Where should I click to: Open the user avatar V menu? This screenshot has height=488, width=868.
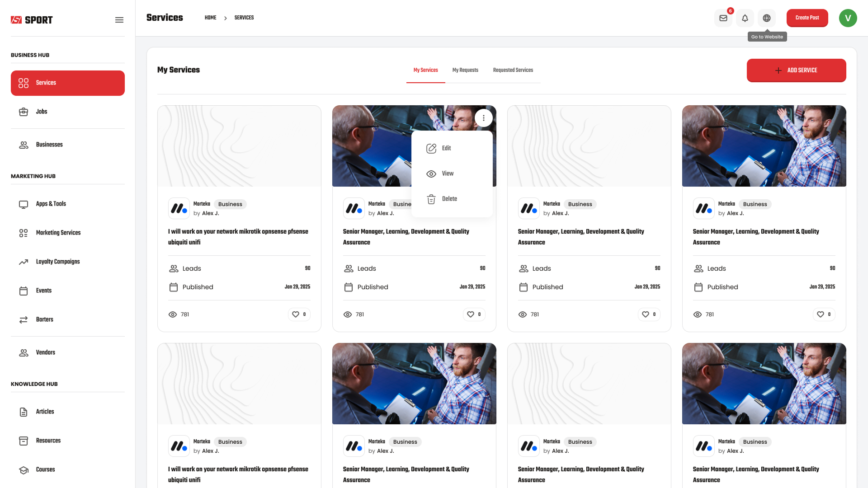[848, 18]
